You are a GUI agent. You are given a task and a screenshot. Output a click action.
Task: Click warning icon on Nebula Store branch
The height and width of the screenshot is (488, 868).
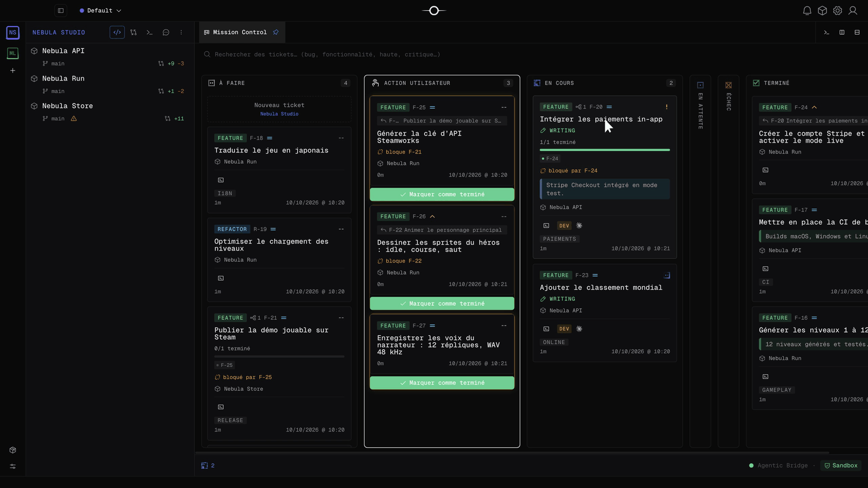[74, 118]
